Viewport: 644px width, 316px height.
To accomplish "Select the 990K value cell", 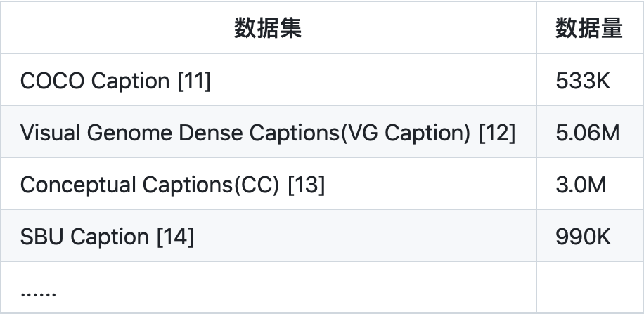I will [590, 235].
